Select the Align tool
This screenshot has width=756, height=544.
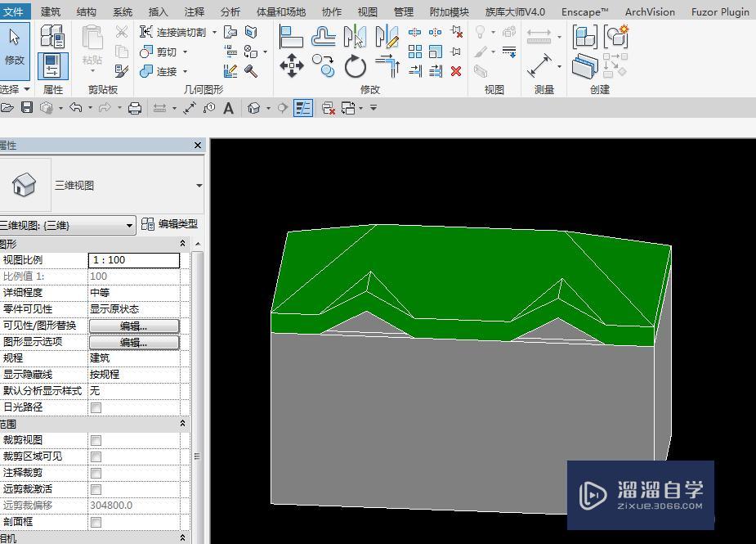point(291,37)
